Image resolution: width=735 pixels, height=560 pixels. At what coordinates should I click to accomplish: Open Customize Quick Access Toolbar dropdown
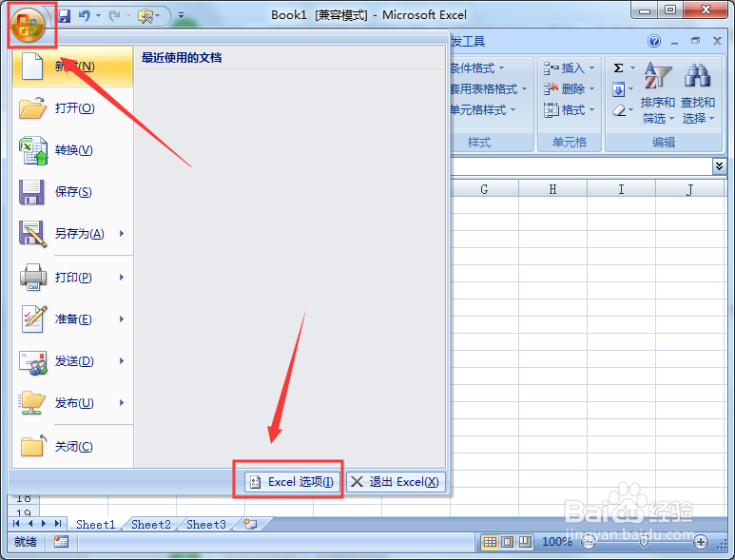(181, 16)
